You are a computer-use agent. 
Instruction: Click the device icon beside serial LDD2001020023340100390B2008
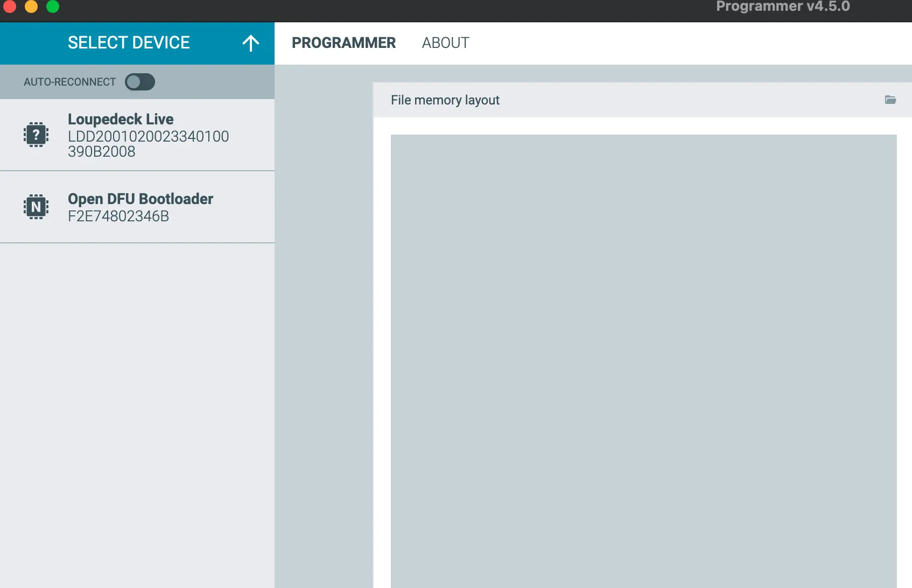click(x=36, y=134)
